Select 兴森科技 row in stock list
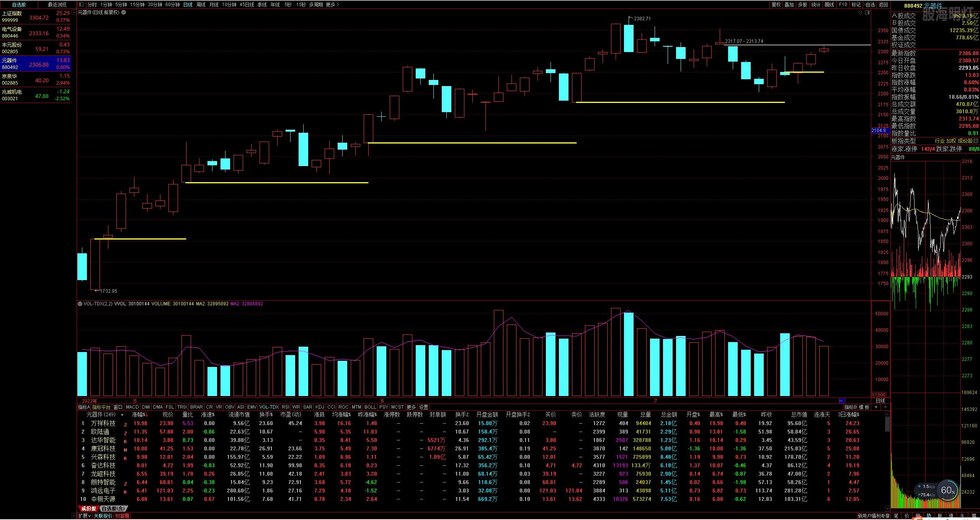The image size is (980, 520). (482, 457)
